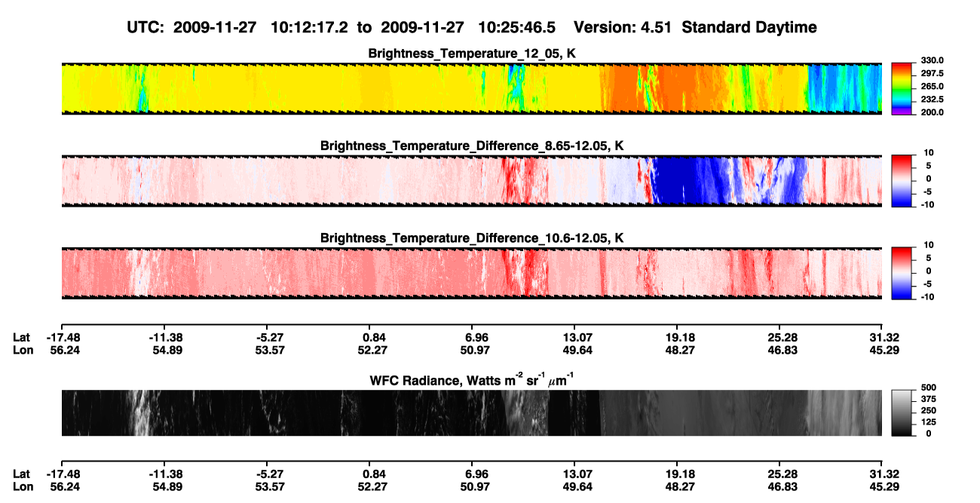Click the 297.5 colorbar label
980x503 pixels.
[x=932, y=74]
